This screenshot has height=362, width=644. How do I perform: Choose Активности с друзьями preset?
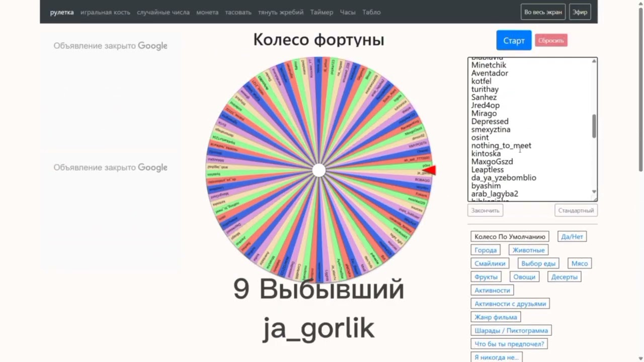point(510,304)
